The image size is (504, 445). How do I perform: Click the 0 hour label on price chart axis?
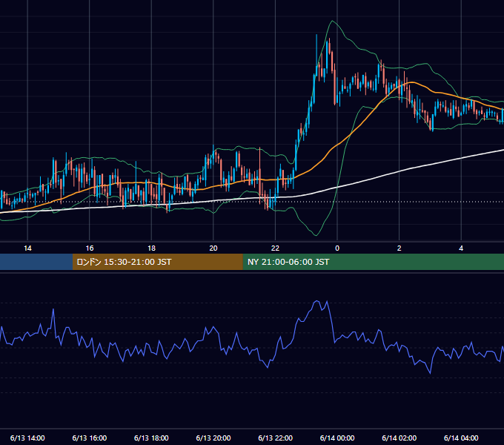point(337,248)
